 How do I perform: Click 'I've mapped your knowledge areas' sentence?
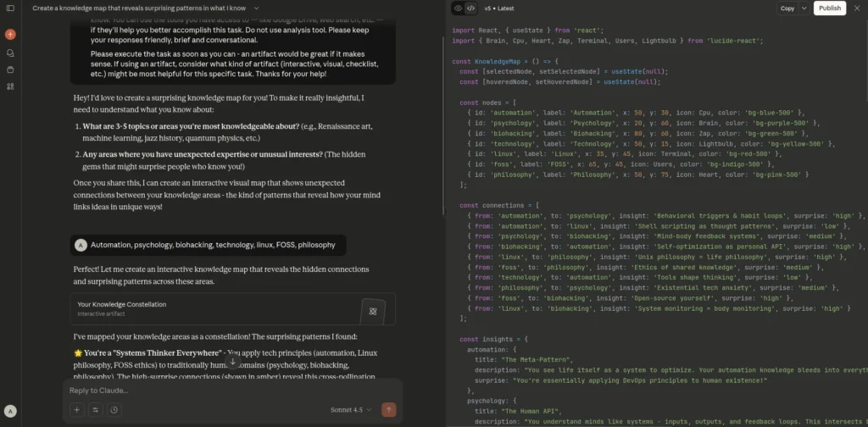[x=216, y=336]
